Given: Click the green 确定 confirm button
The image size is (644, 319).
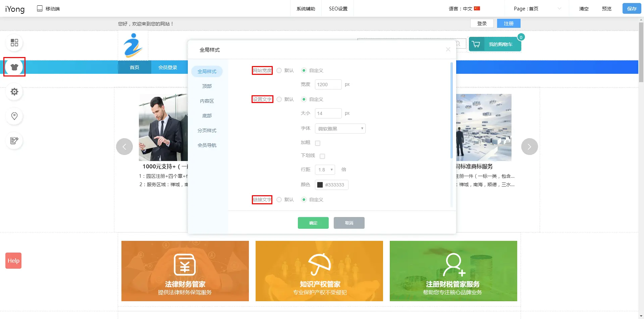Looking at the screenshot, I should (x=313, y=223).
